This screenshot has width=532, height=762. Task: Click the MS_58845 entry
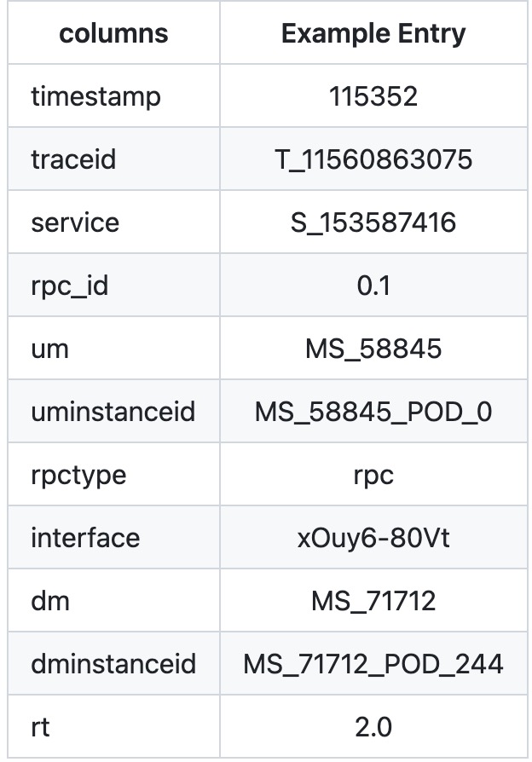click(x=373, y=349)
